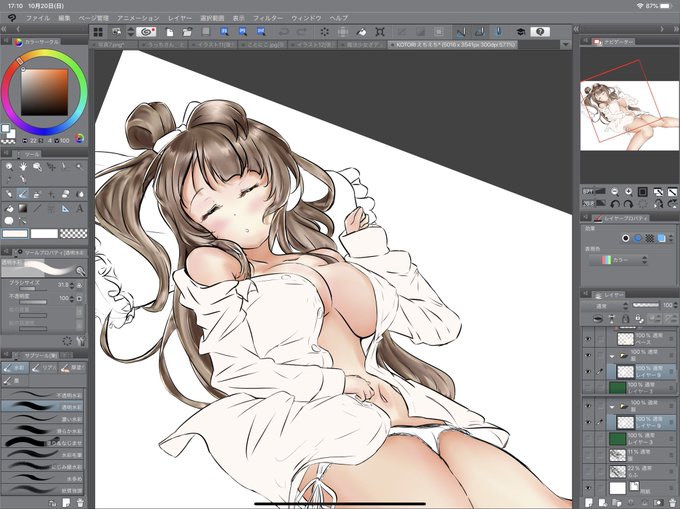Delete layer with trash icon in layer panel

coord(671,503)
